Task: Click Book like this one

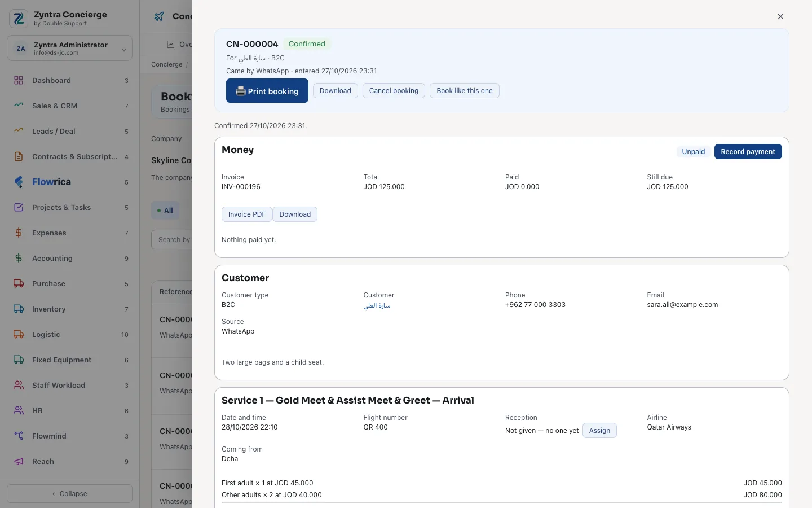Action: [x=465, y=91]
